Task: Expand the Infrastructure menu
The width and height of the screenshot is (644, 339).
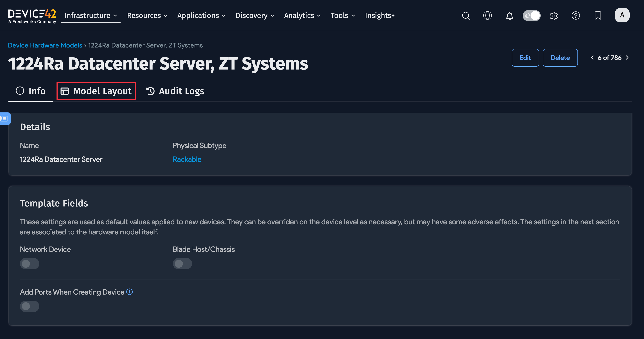Action: pos(90,16)
